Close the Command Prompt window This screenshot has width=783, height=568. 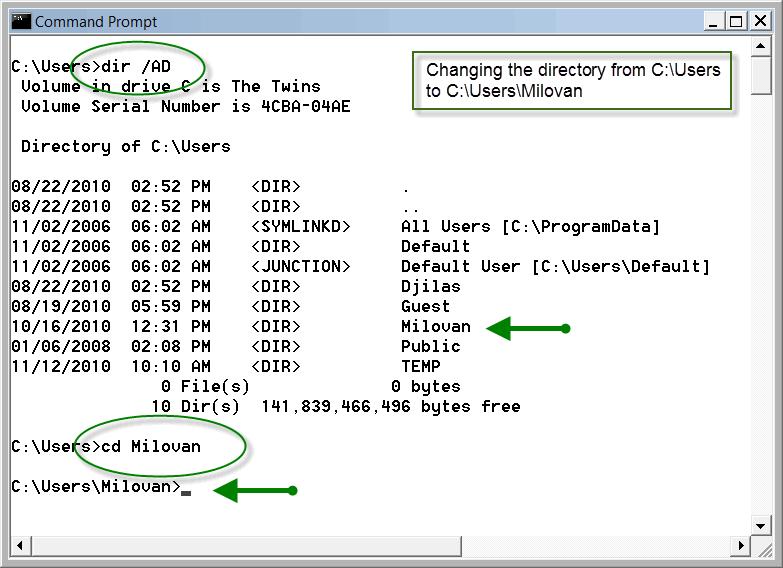coord(760,21)
